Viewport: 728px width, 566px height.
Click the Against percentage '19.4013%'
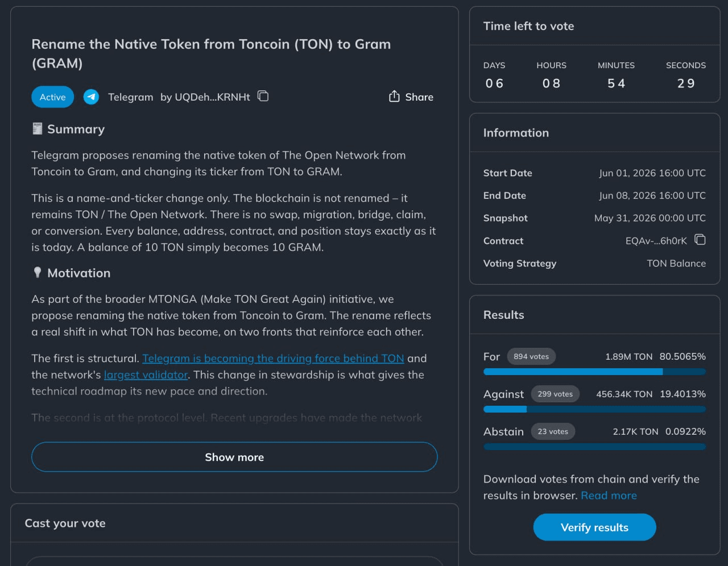click(x=682, y=394)
